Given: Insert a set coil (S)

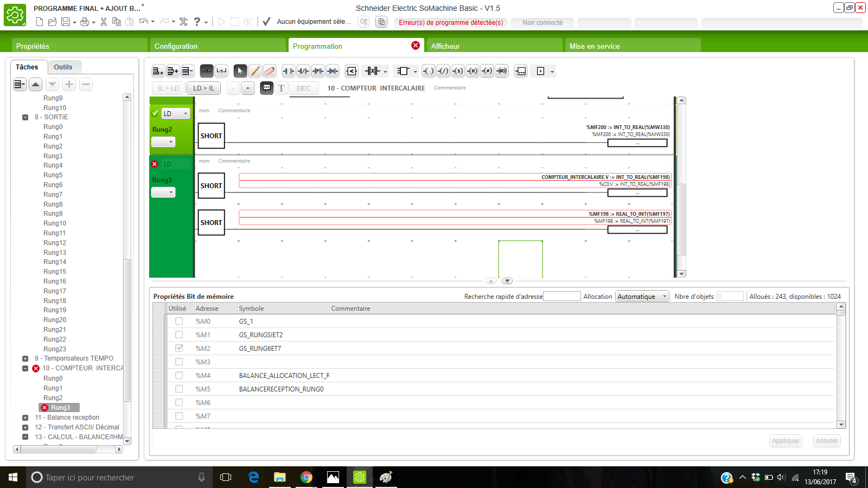Looking at the screenshot, I should tap(458, 71).
